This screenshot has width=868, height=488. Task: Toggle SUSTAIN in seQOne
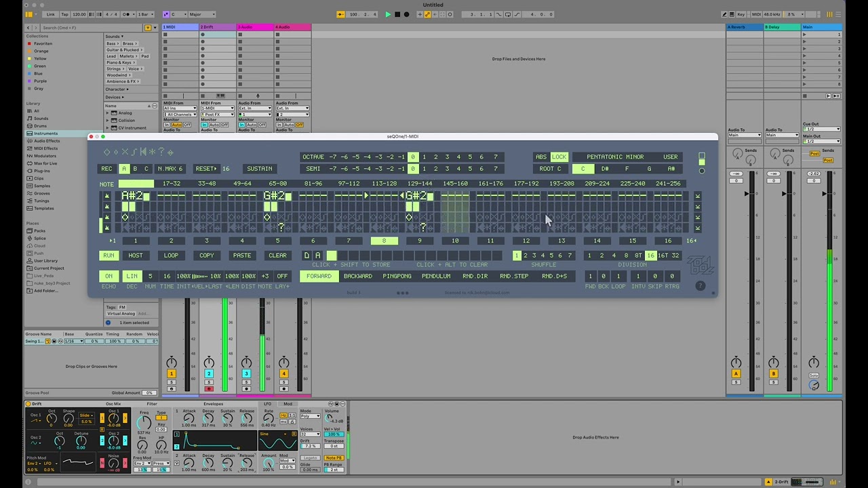pos(260,169)
